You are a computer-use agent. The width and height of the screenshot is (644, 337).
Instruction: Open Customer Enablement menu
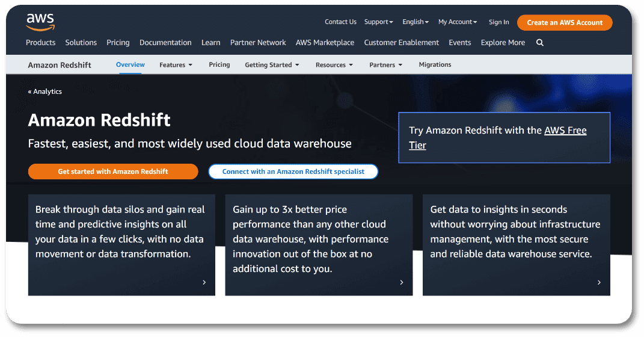tap(401, 42)
